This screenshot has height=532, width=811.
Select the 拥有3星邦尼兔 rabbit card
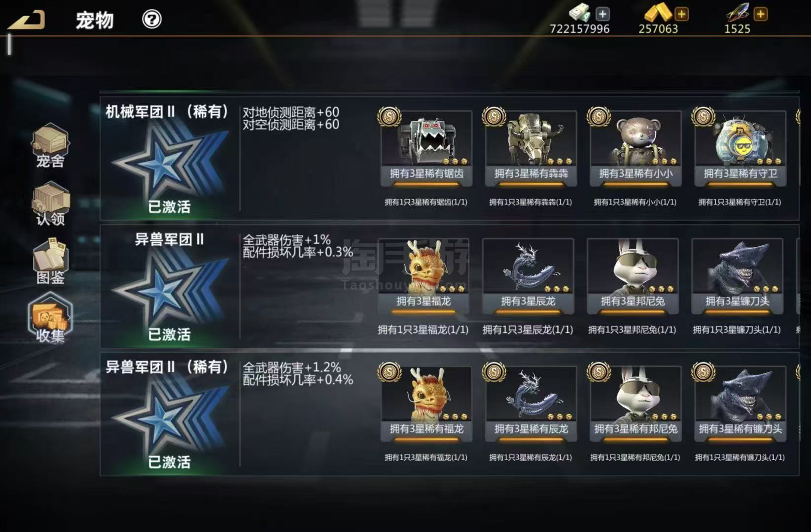[x=633, y=276]
